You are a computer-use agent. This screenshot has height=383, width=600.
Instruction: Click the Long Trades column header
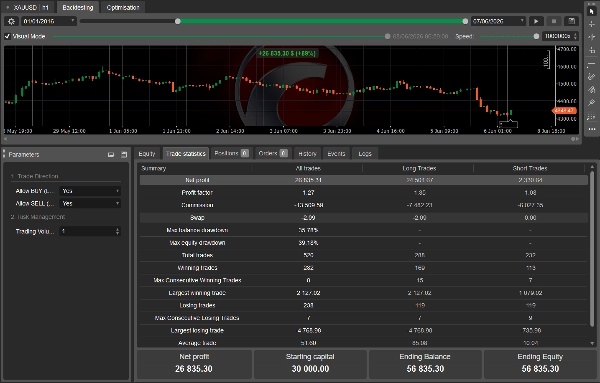[419, 168]
